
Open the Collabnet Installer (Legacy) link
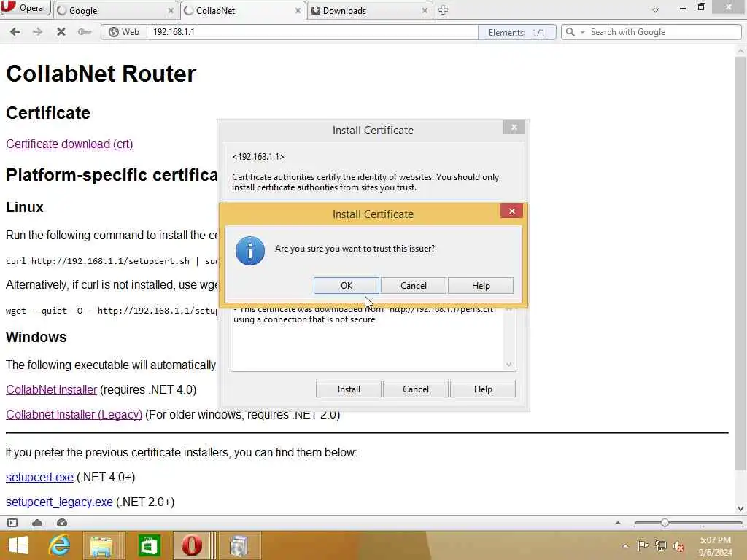tap(74, 414)
